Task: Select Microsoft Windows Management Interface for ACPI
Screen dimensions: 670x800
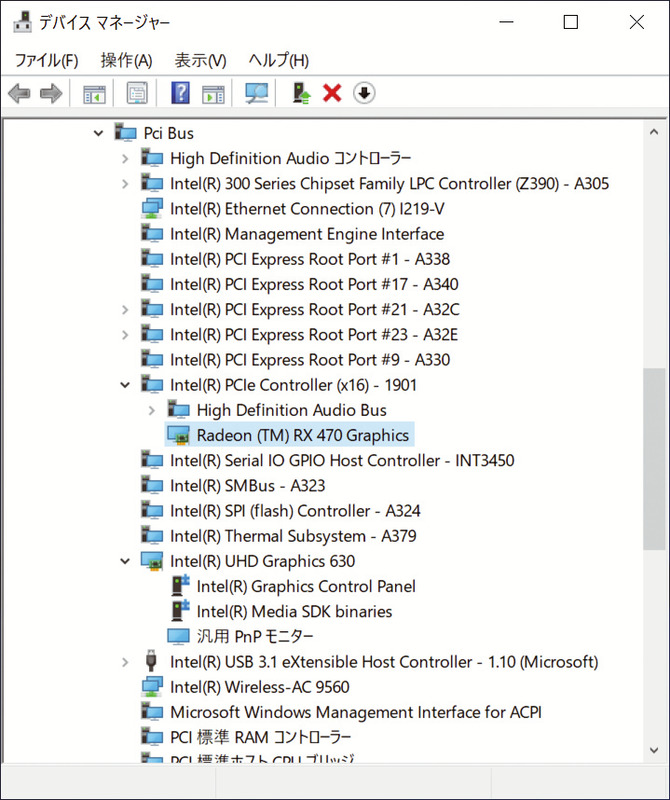Action: (x=356, y=712)
